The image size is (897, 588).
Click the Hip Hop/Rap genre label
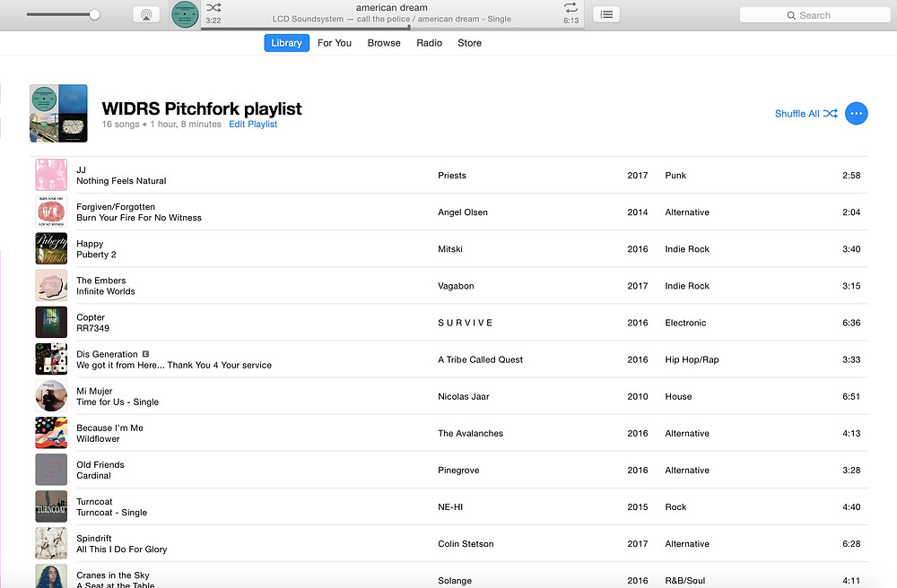(x=692, y=359)
